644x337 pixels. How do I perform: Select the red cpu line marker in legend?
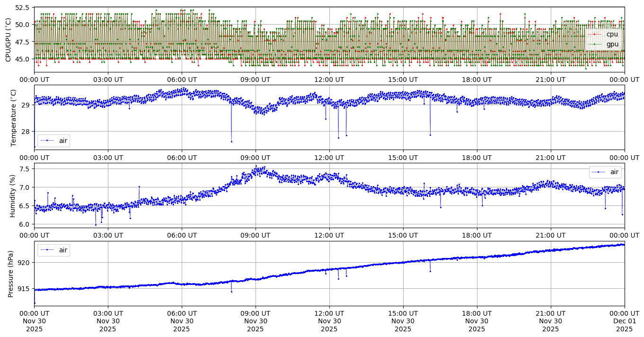594,34
